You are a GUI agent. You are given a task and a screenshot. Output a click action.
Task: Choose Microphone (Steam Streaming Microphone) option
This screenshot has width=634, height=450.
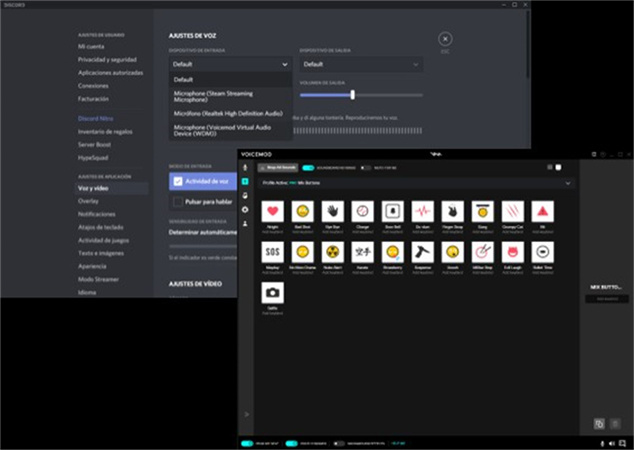pyautogui.click(x=230, y=96)
